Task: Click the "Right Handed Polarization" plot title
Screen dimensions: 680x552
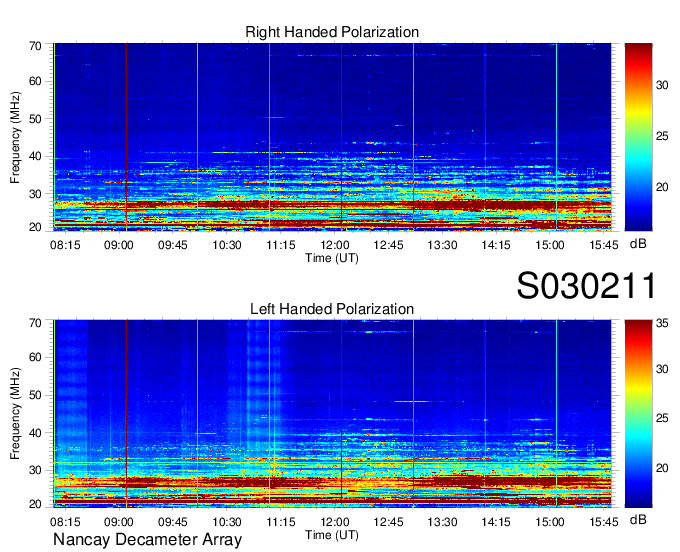Action: click(332, 32)
